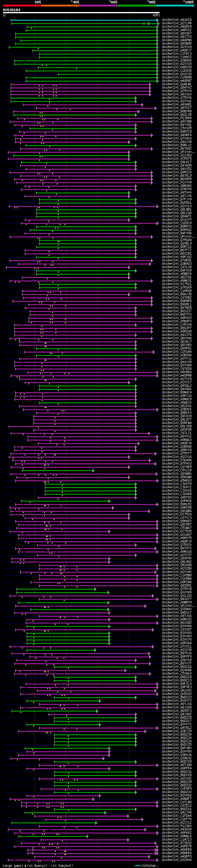The width and height of the screenshot is (197, 868).
Task: Select the UniRef100_C0P9F5 label
Action: [177, 789]
